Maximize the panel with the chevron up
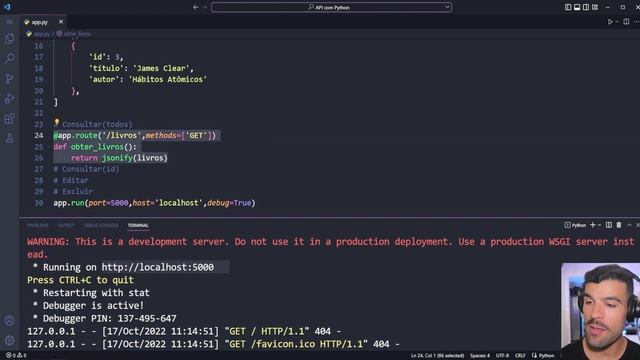 pyautogui.click(x=629, y=225)
